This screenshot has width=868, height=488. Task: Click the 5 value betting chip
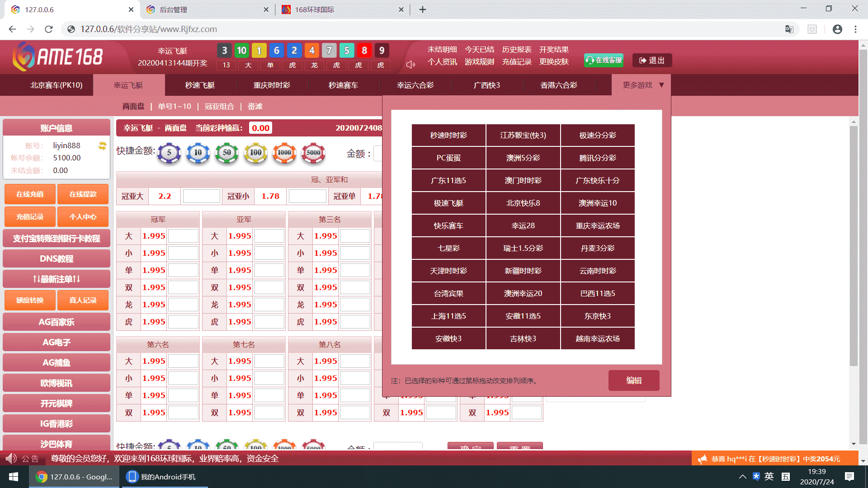click(x=170, y=153)
